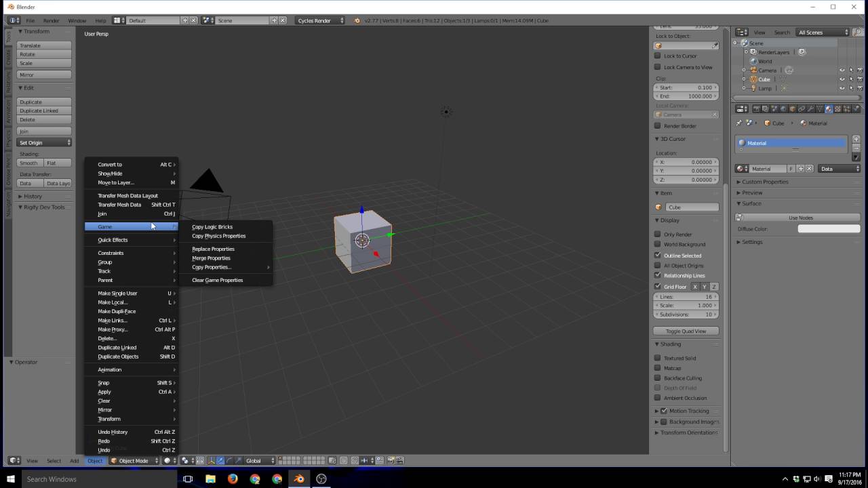Enable Lock Camera to View checkbox
The image size is (868, 488).
tap(657, 66)
